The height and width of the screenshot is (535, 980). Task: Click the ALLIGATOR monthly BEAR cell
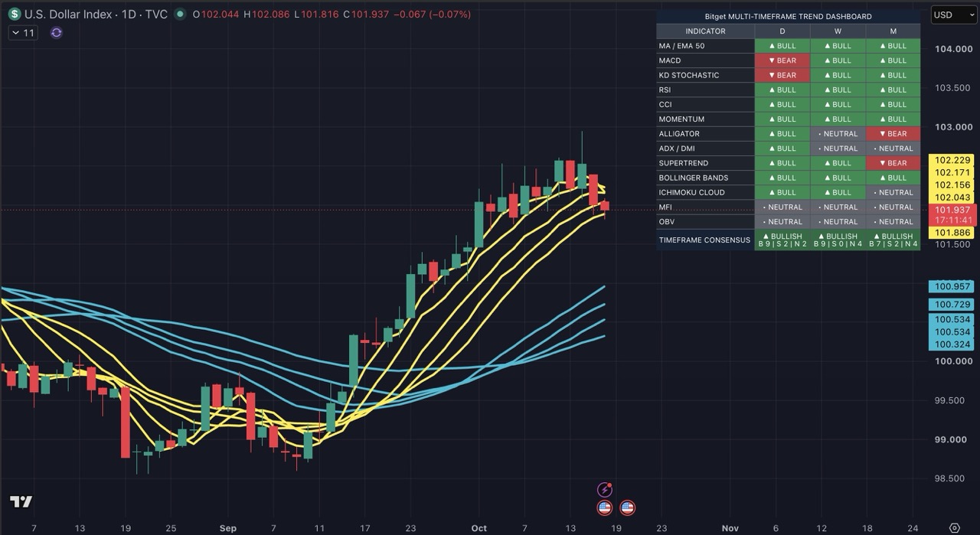tap(893, 134)
